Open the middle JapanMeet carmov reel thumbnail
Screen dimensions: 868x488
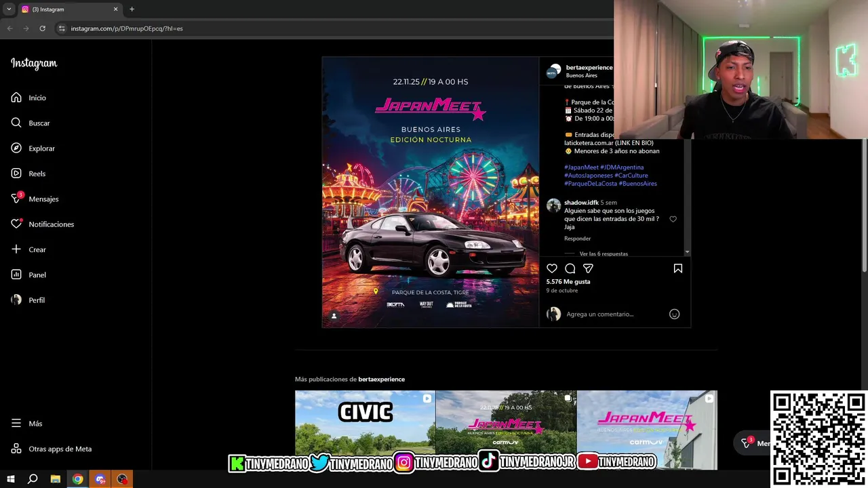pos(506,430)
